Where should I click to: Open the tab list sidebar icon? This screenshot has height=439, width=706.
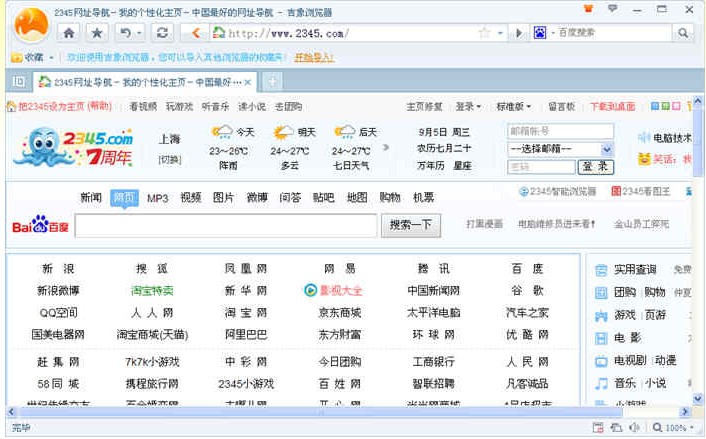[x=19, y=81]
